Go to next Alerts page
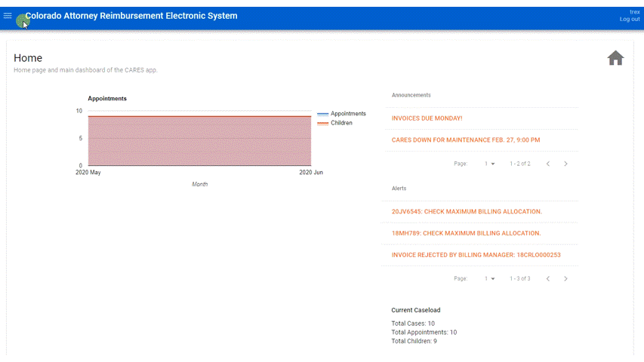 point(565,278)
